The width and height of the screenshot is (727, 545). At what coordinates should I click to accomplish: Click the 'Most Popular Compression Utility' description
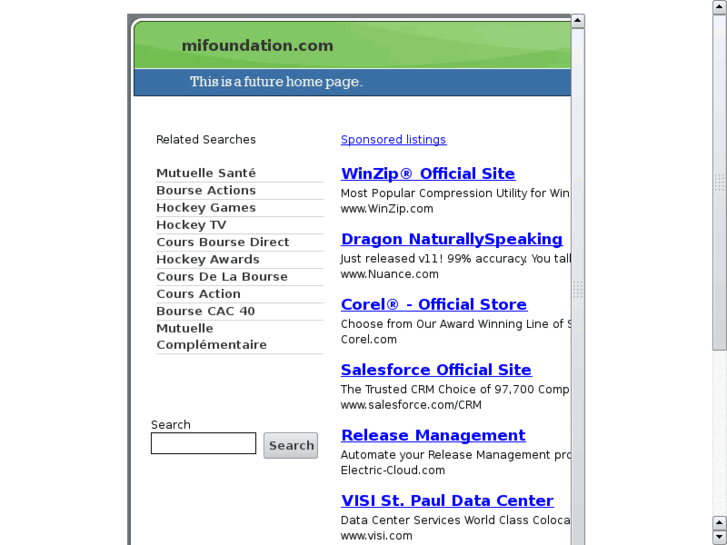point(455,193)
